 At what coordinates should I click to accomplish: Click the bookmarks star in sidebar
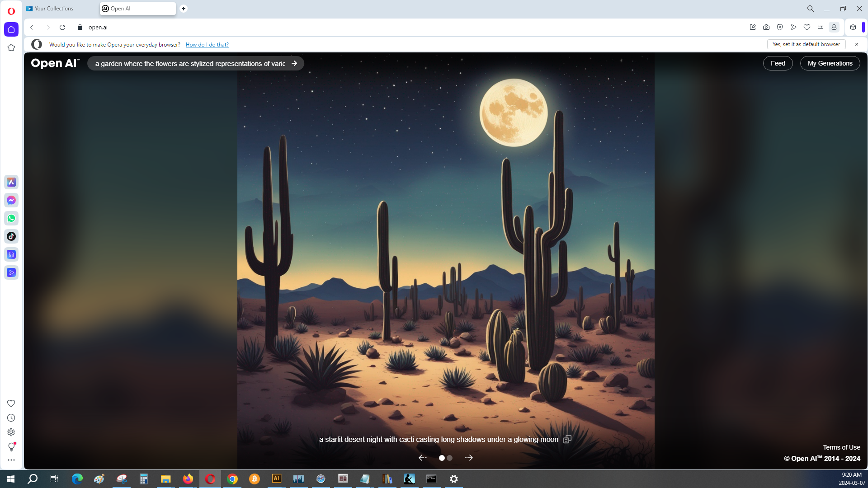[x=11, y=47]
